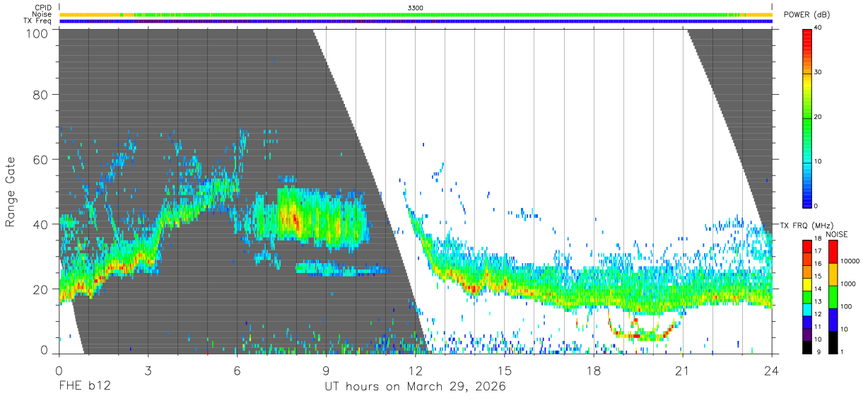
Task: Click the CPID value 3300 label
Action: click(416, 8)
